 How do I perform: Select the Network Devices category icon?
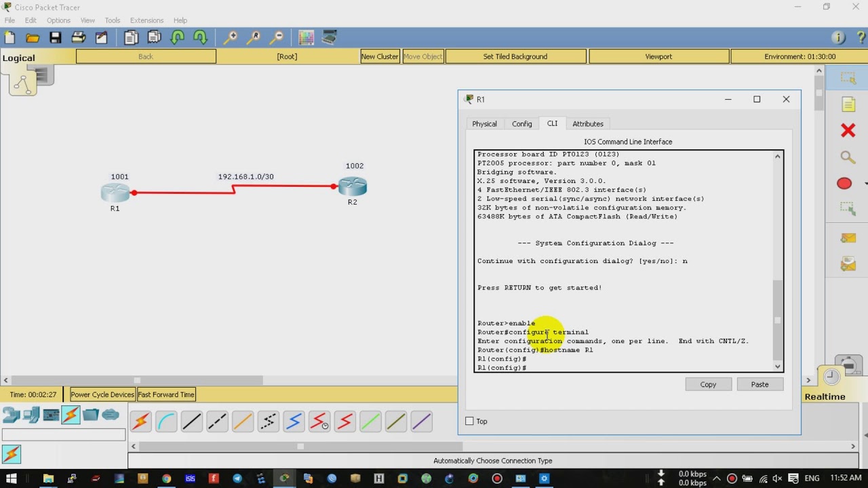(12, 415)
